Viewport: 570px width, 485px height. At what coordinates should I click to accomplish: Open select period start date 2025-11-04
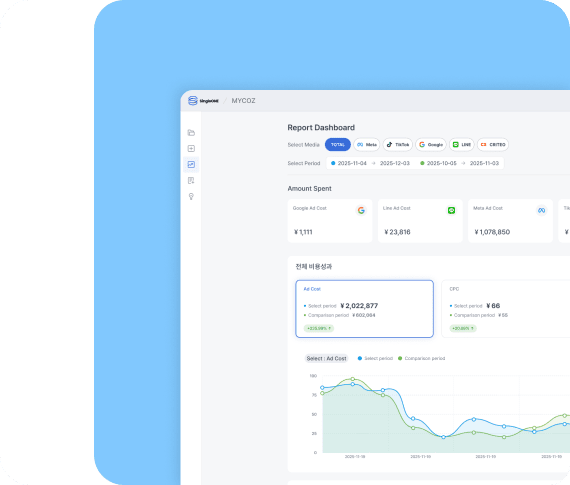[352, 163]
